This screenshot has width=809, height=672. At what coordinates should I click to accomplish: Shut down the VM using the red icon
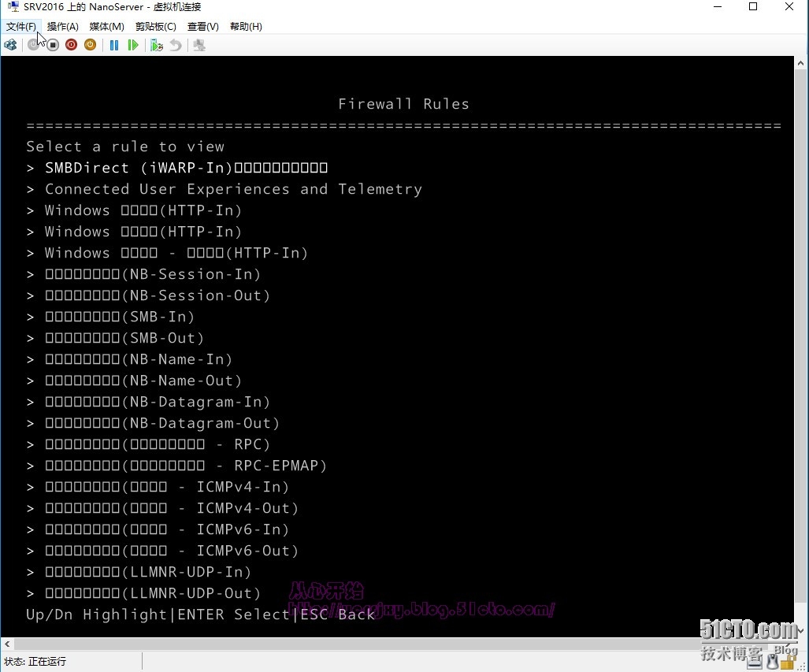pyautogui.click(x=71, y=45)
